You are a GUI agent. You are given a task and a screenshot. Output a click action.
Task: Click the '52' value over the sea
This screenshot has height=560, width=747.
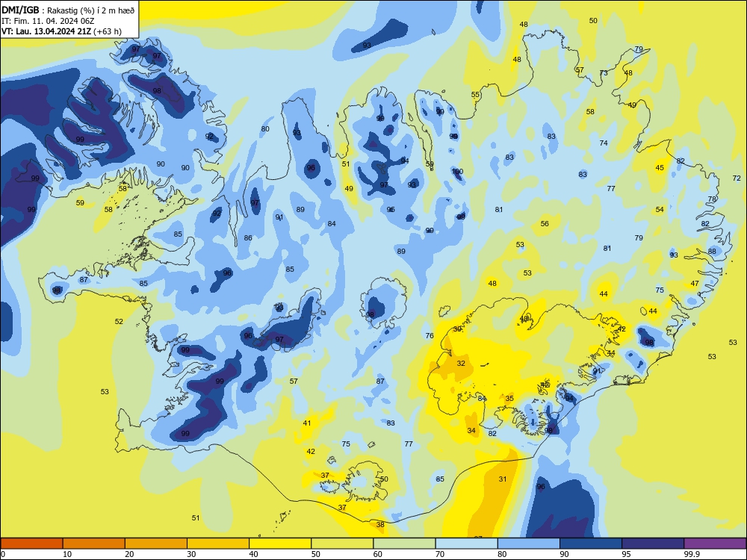click(119, 321)
